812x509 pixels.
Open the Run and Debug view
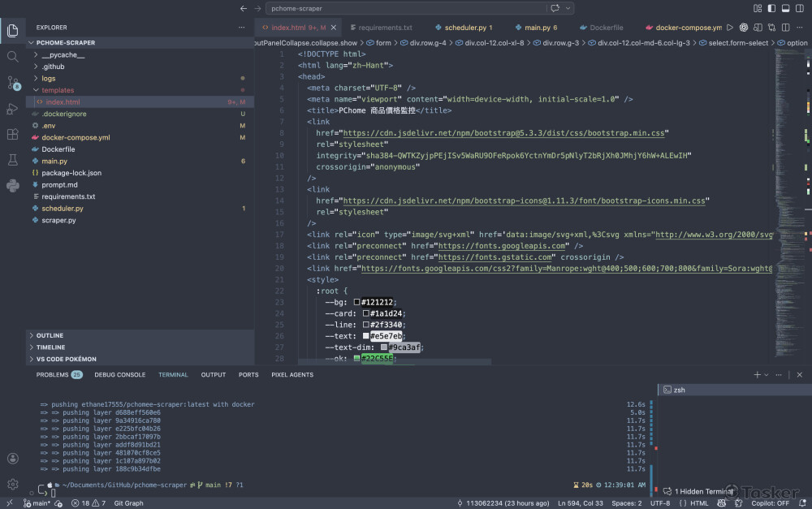point(12,109)
